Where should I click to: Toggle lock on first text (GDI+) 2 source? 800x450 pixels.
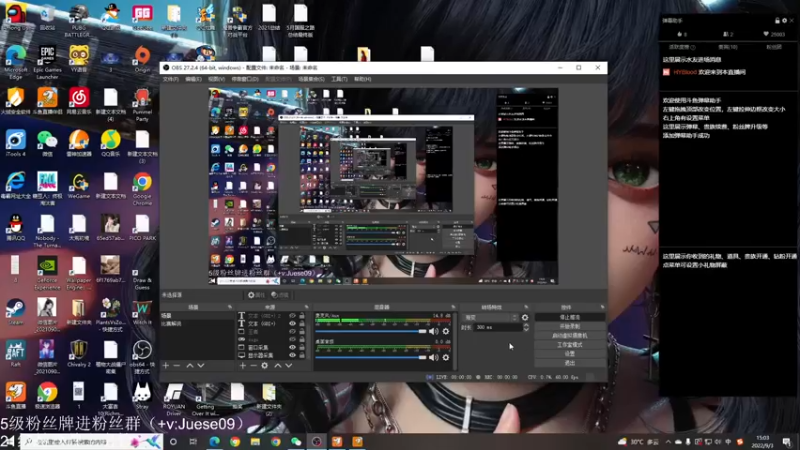click(302, 316)
